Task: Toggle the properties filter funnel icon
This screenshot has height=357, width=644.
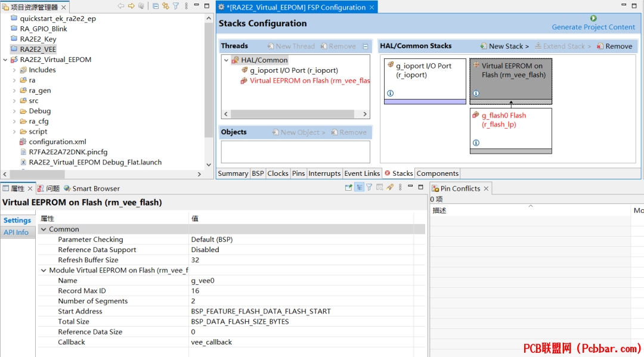Action: click(x=369, y=188)
